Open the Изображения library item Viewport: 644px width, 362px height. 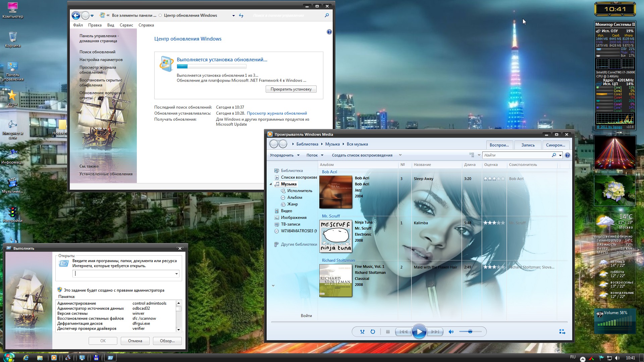pyautogui.click(x=293, y=218)
